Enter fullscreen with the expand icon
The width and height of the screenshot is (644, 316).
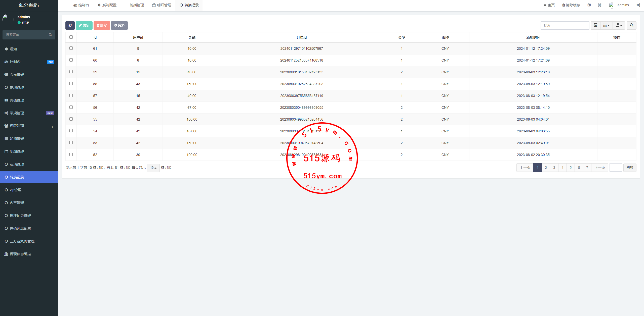tap(600, 5)
